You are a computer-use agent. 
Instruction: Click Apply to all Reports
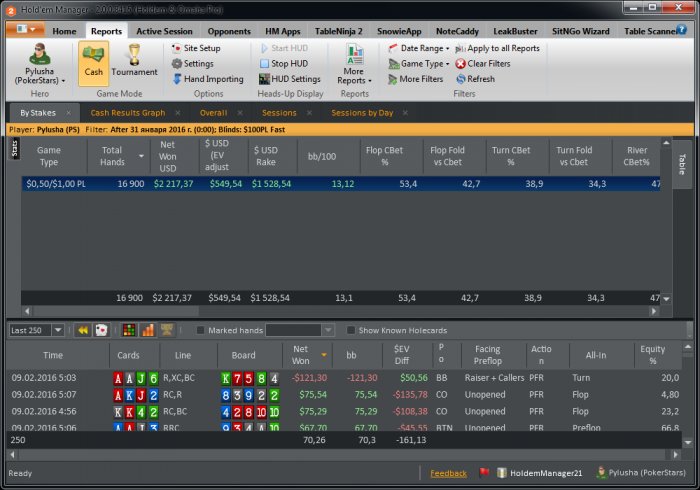497,48
